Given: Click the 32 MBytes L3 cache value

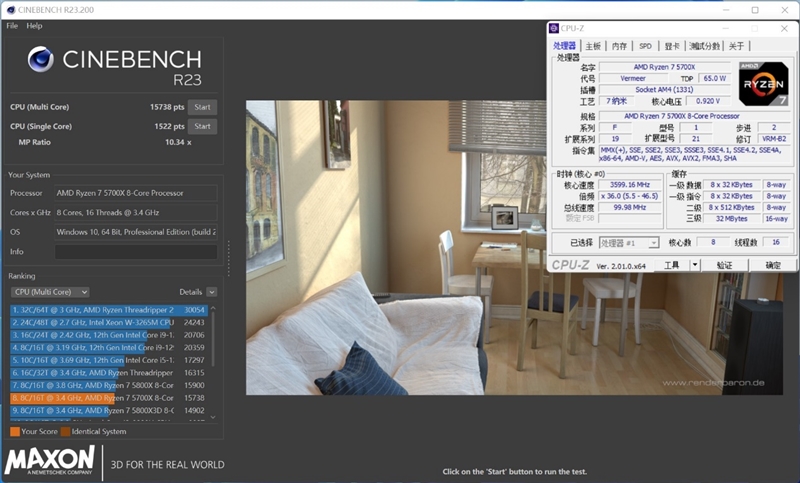Looking at the screenshot, I should coord(731,219).
